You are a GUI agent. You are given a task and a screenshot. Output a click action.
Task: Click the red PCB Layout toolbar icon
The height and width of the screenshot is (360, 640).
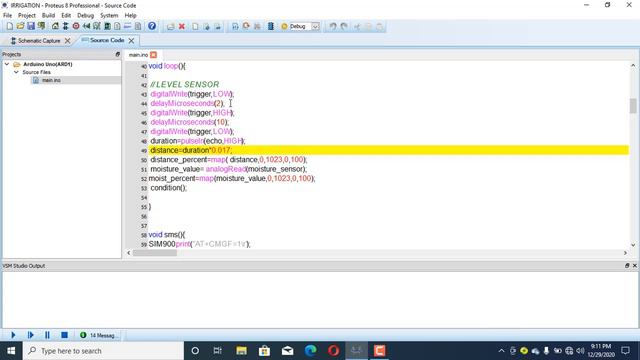pos(76,26)
